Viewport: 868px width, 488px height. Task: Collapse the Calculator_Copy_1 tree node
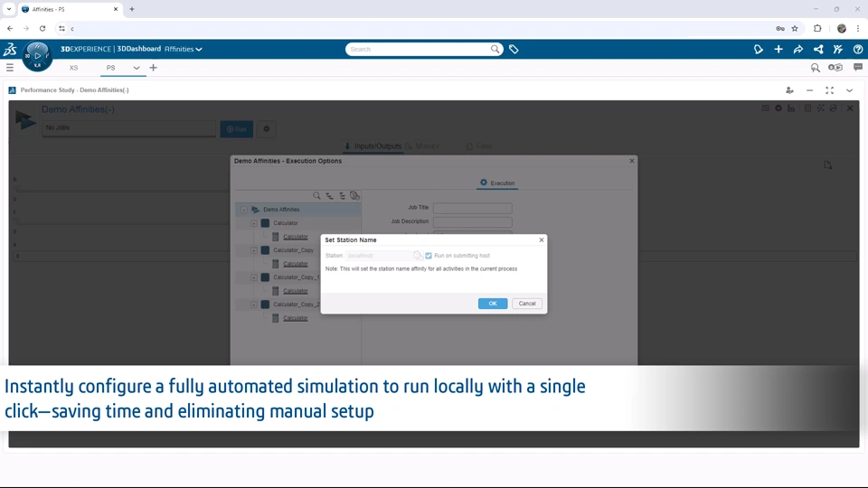tap(253, 277)
